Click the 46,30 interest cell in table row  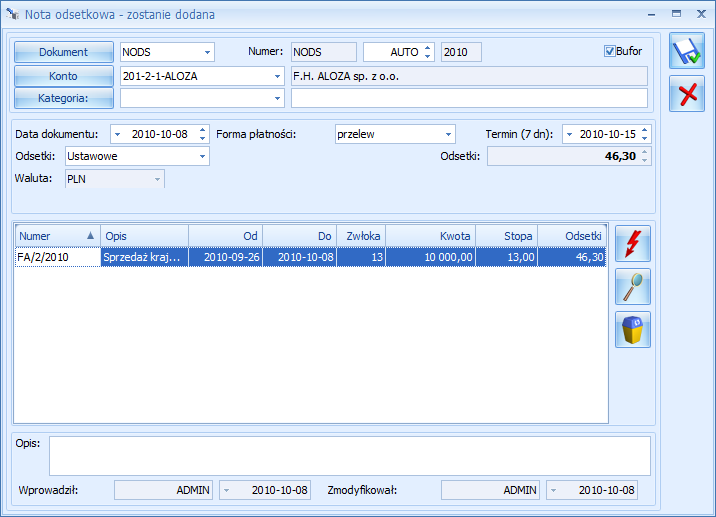pyautogui.click(x=572, y=257)
